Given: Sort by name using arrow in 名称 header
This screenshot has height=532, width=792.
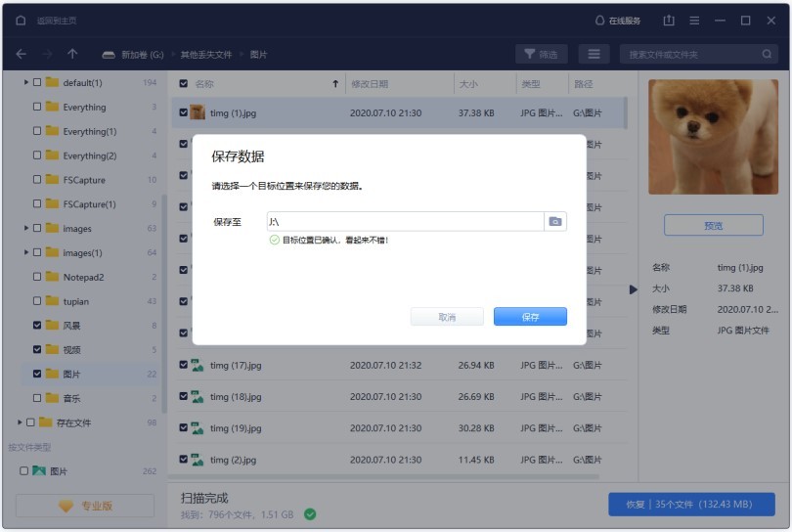Looking at the screenshot, I should tap(335, 84).
